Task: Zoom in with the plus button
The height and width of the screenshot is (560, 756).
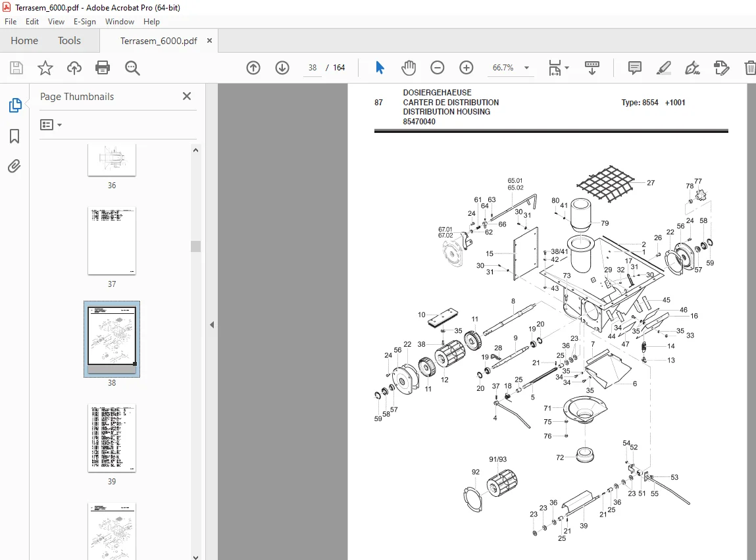Action: pyautogui.click(x=466, y=68)
